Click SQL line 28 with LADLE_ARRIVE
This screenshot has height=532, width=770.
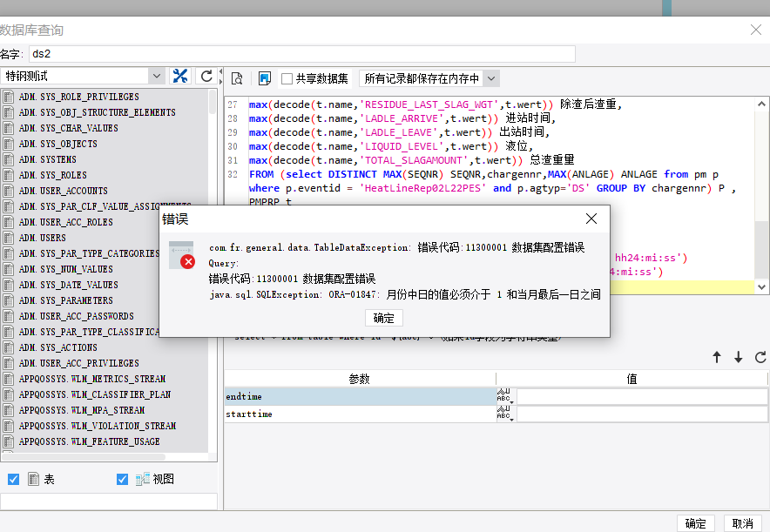point(402,118)
